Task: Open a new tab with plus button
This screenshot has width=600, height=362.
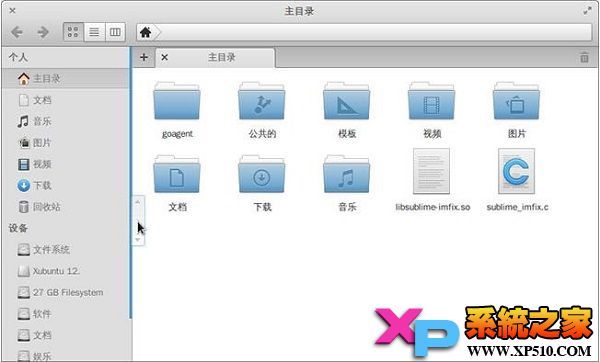Action: click(x=144, y=57)
